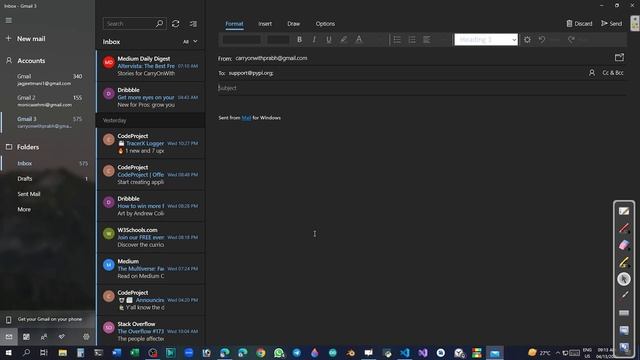Viewport: 640px width, 360px height.
Task: Select red pen in floating annotation toolbar
Action: (x=624, y=228)
